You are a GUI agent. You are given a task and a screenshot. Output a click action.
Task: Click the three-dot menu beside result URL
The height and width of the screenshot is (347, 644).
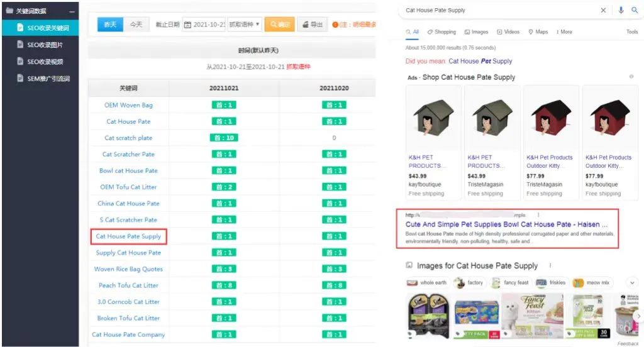tap(538, 215)
